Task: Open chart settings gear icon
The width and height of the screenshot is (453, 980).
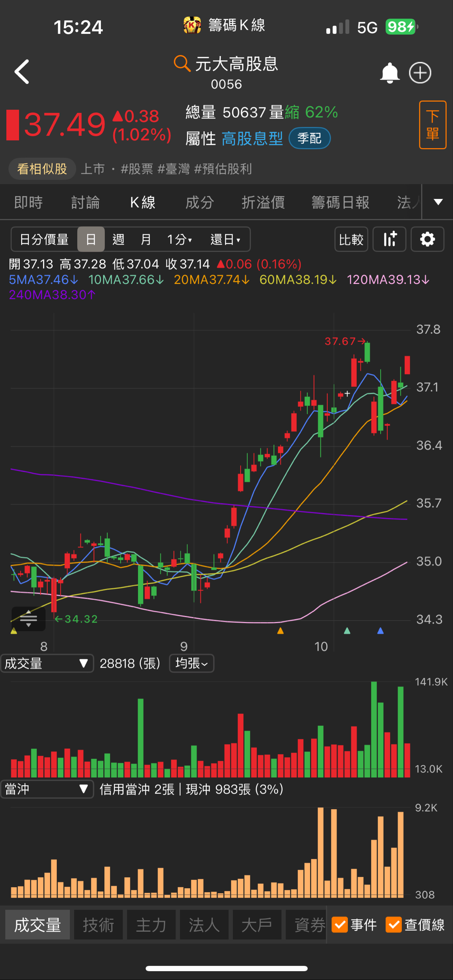Action: 427,239
